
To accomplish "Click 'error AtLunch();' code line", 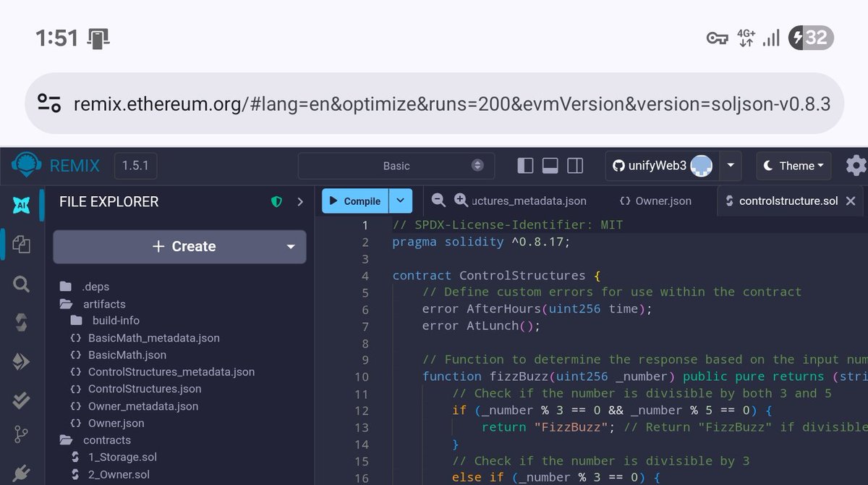I will 482,326.
